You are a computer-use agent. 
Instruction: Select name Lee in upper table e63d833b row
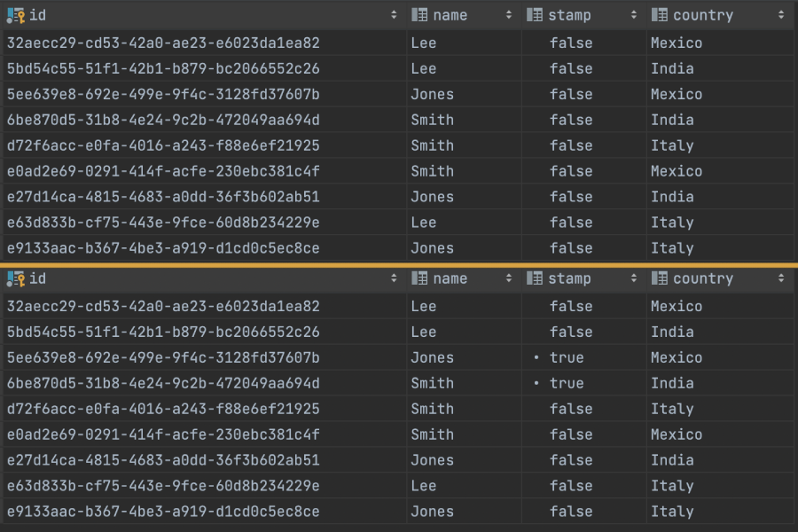click(x=424, y=223)
